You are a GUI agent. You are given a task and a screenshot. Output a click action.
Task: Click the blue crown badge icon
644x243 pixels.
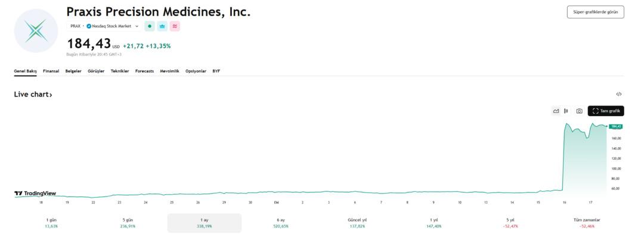(162, 26)
